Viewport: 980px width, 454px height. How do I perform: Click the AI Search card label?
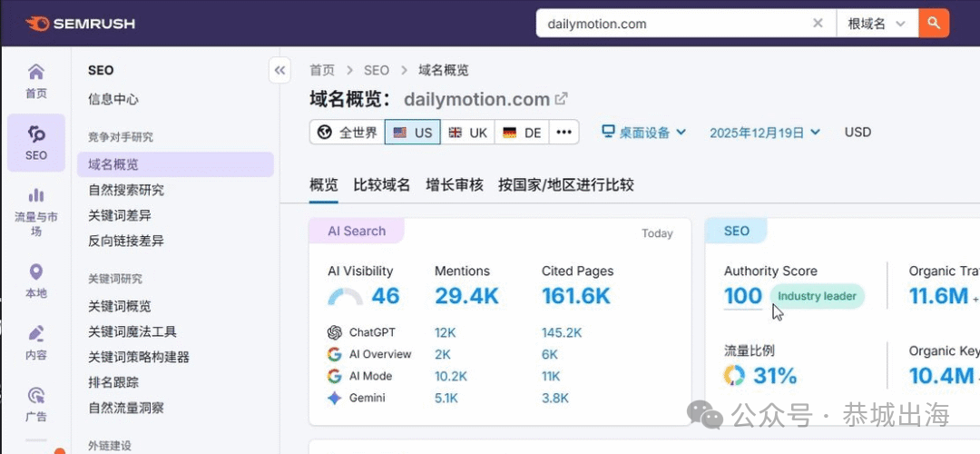pyautogui.click(x=357, y=231)
